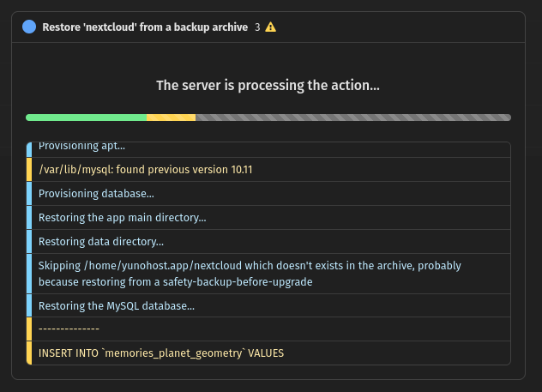The height and width of the screenshot is (392, 542).
Task: Click the 'server is processing the action' heading
Action: (268, 86)
